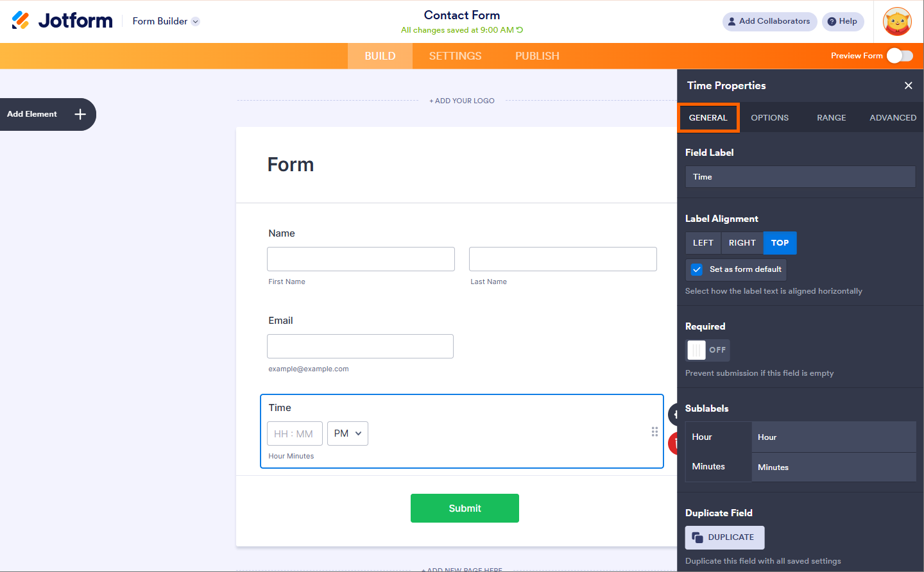This screenshot has height=572, width=924.
Task: Open the AM/PM dropdown in Time field
Action: 348,433
